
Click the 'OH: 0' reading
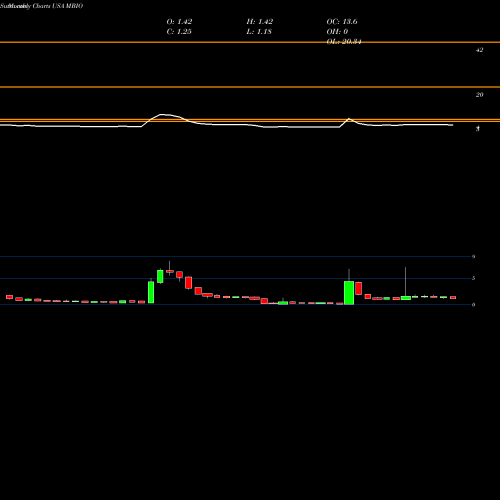coord(337,32)
